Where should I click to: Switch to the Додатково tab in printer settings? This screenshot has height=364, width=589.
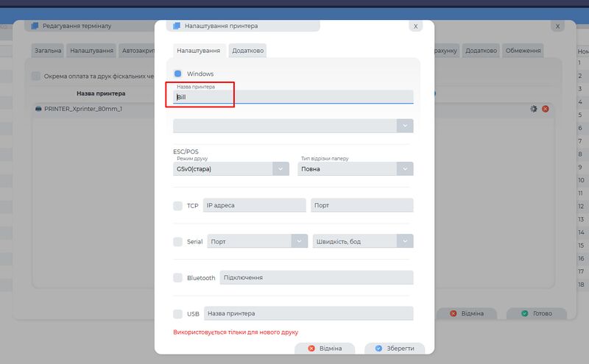[247, 51]
